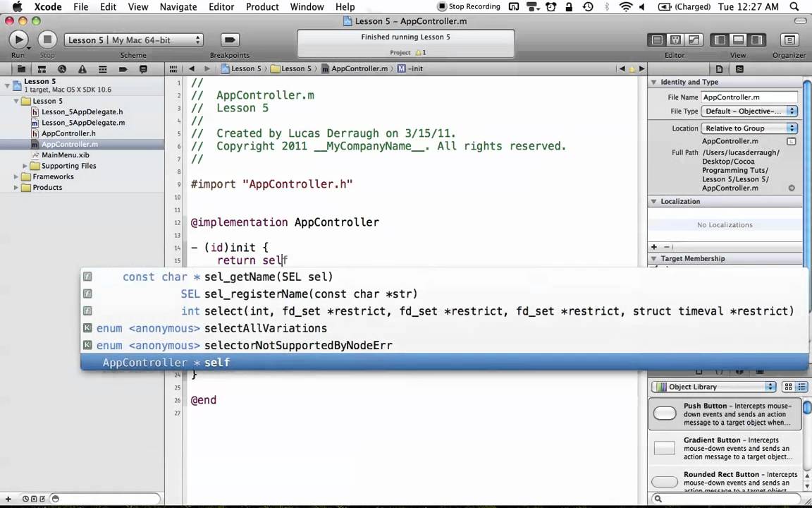
Task: Expand the Products group
Action: (x=16, y=188)
